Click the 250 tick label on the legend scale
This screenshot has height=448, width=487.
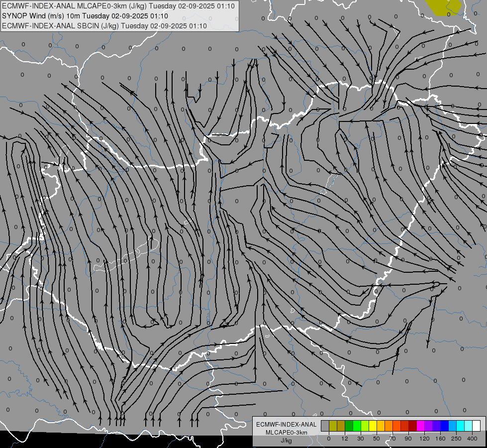[x=456, y=439]
